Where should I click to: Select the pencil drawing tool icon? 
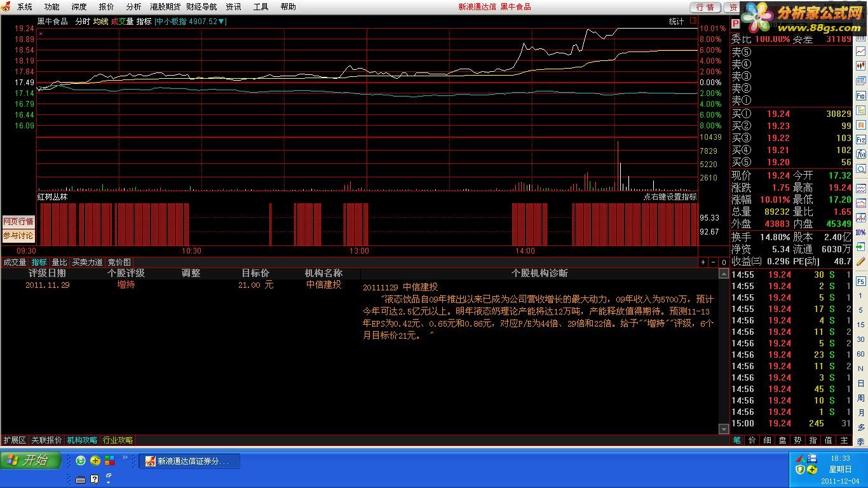tap(861, 260)
